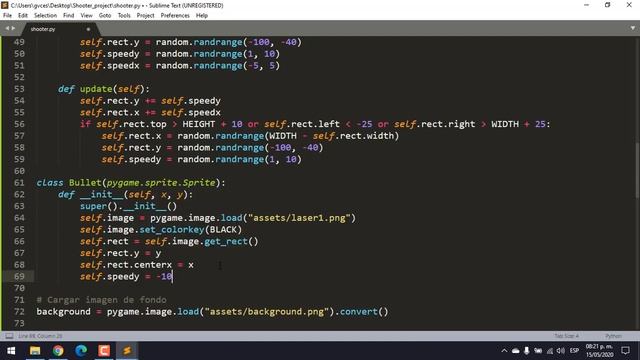Open the Project menu
The width and height of the screenshot is (640, 360).
tap(145, 16)
